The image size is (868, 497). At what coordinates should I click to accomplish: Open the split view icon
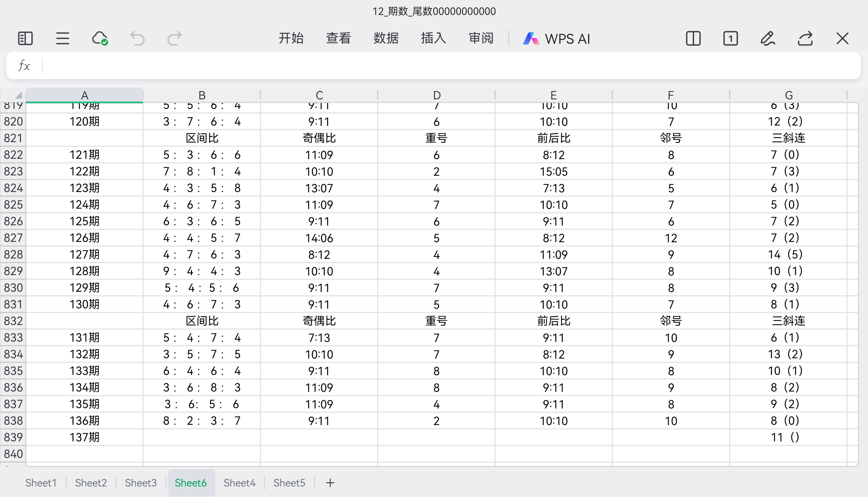(693, 38)
